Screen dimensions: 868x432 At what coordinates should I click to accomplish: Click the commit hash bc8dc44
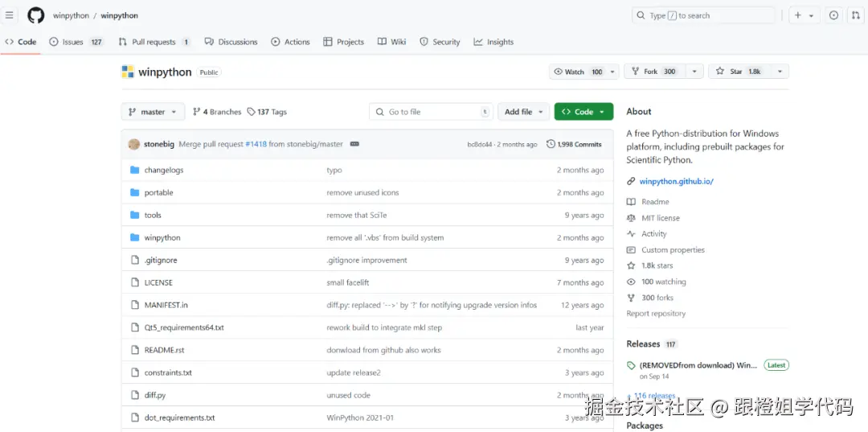(x=479, y=144)
